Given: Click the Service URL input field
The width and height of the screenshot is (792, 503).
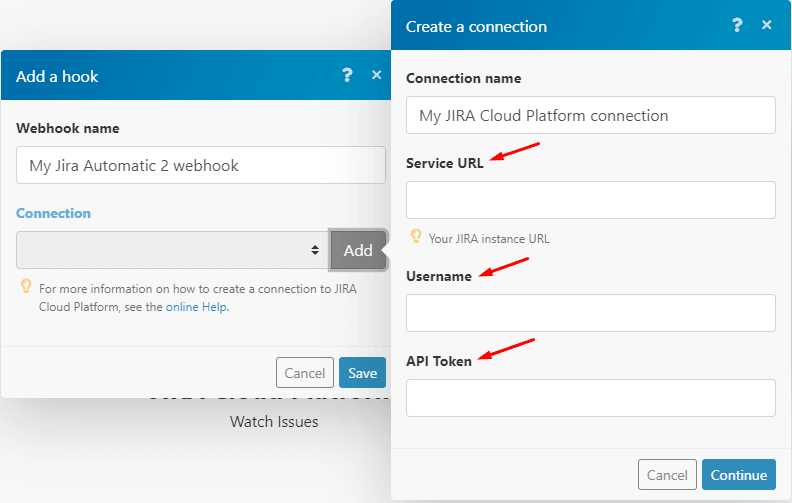Looking at the screenshot, I should 590,200.
